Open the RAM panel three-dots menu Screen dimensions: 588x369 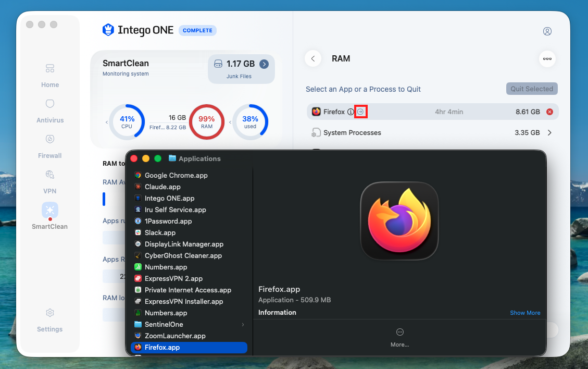point(547,58)
